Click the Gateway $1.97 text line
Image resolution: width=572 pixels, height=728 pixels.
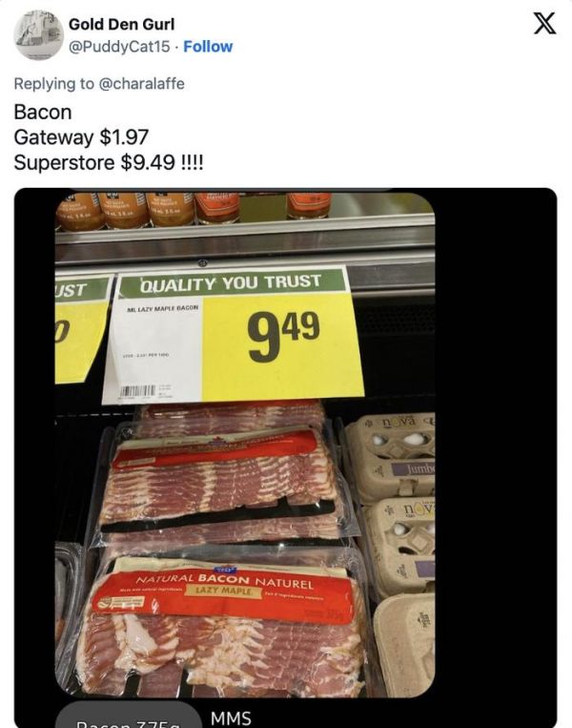pos(81,137)
